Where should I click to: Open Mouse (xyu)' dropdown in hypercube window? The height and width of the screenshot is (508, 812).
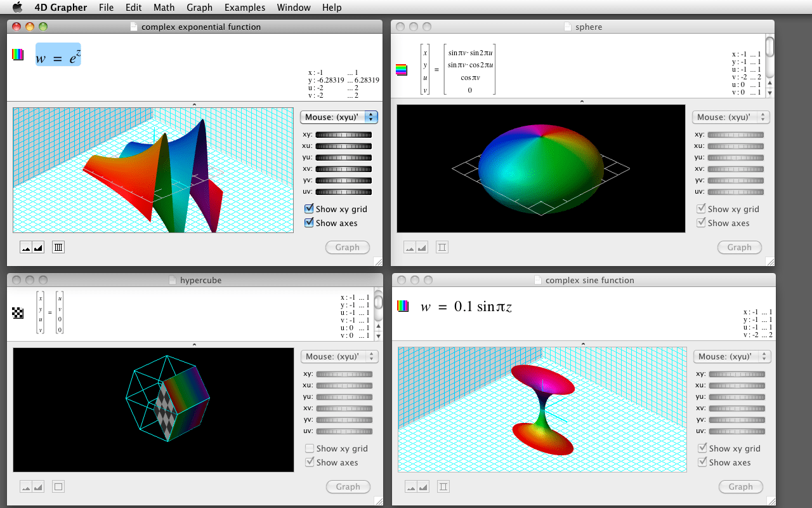pyautogui.click(x=339, y=356)
